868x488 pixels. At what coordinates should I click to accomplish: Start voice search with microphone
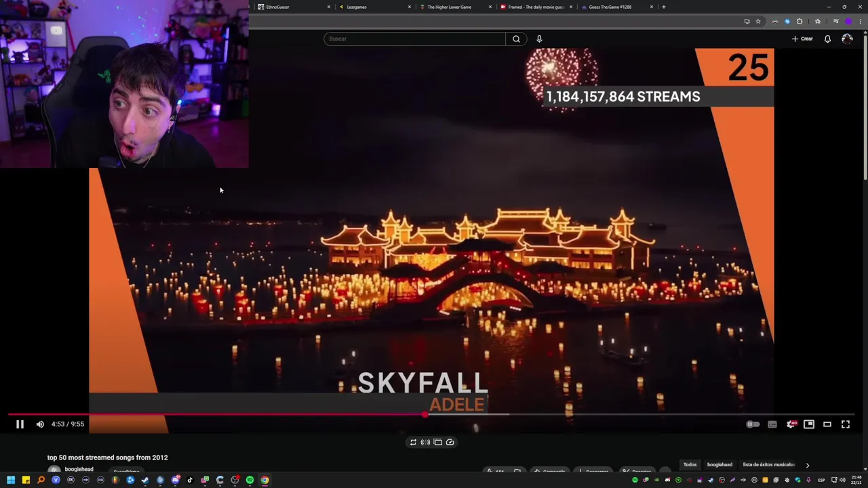(539, 39)
